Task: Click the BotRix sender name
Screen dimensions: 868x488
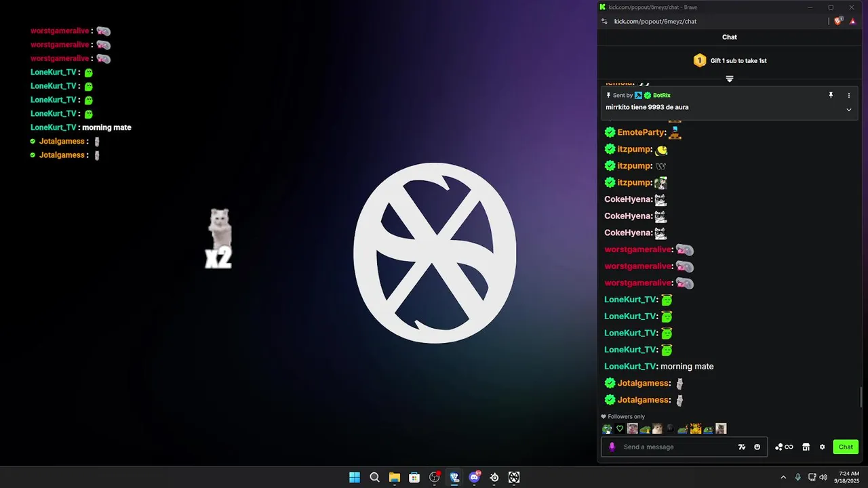Action: [x=661, y=96]
